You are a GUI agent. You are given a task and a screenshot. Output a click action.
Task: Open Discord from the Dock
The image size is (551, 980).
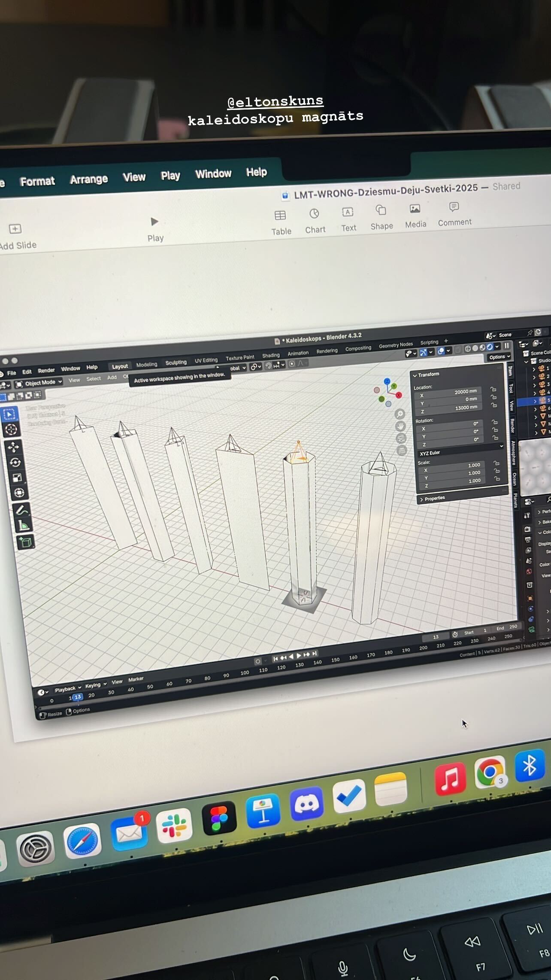tap(306, 803)
